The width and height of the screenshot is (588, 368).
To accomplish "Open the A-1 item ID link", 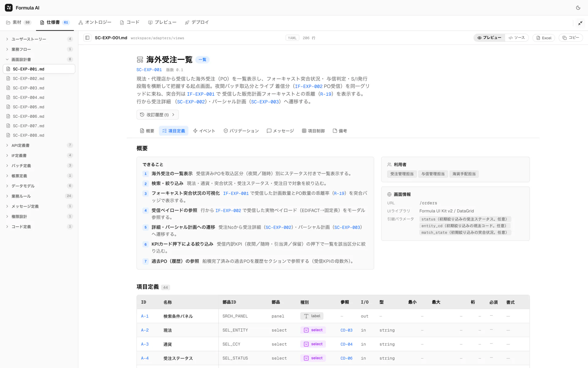I will tap(145, 316).
